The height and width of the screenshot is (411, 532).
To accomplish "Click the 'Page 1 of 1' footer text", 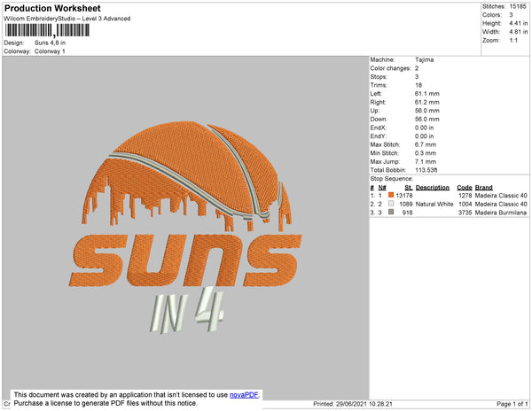I will 512,404.
